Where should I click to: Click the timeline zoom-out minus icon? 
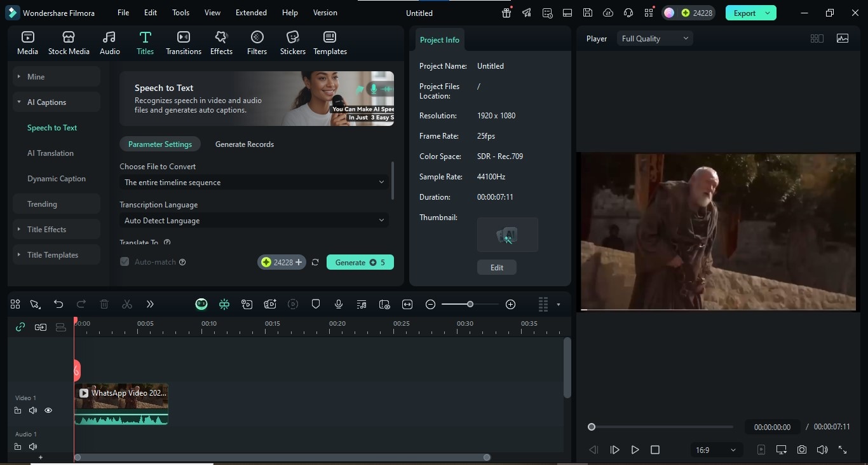click(430, 305)
